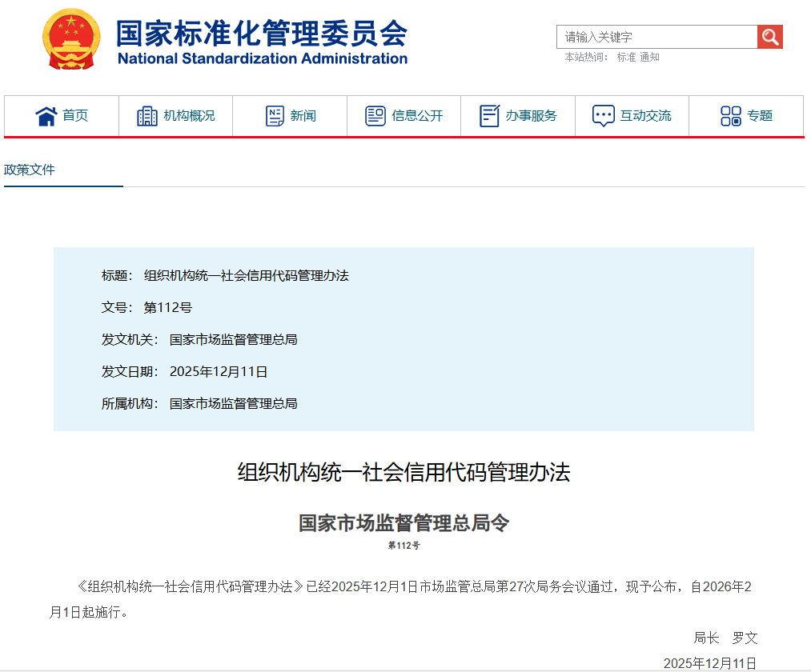The height and width of the screenshot is (672, 811).
Task: Click the hot word 通知 link
Action: tap(649, 57)
